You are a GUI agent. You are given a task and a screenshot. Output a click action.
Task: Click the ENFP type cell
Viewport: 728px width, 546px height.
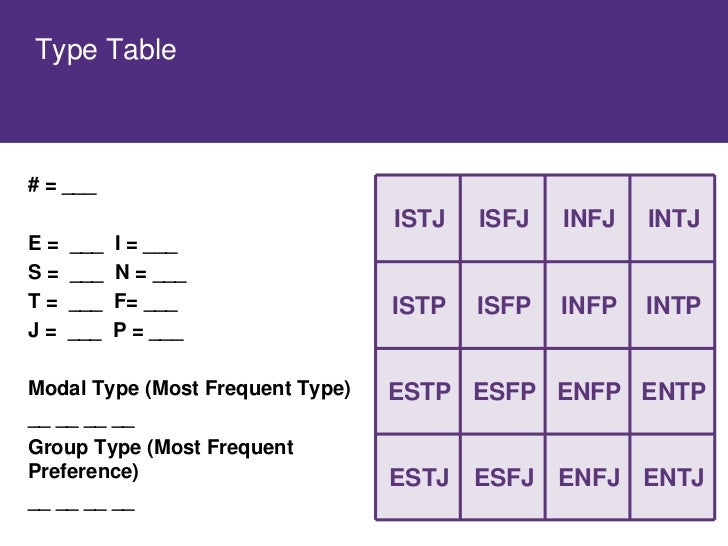coord(588,391)
